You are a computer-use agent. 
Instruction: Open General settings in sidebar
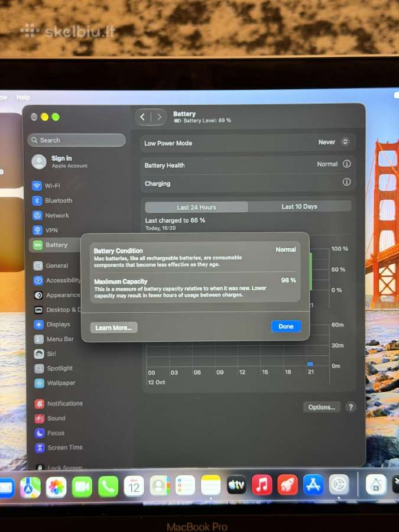point(51,265)
